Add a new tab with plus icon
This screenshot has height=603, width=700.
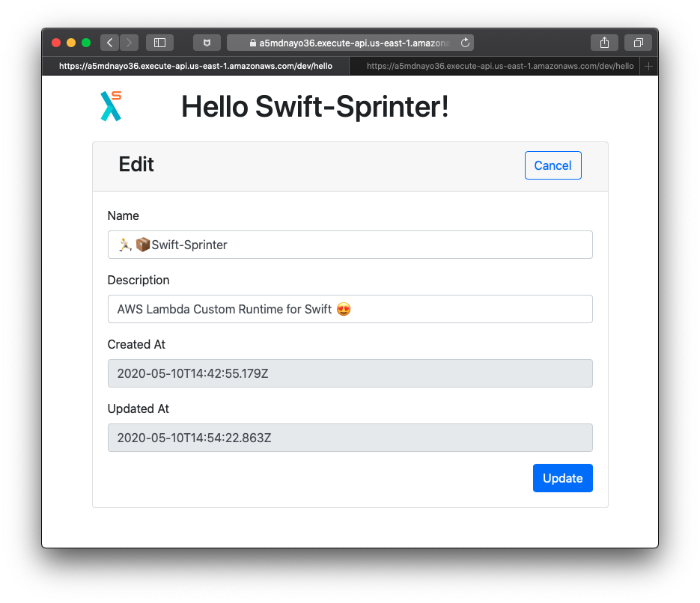pyautogui.click(x=648, y=66)
